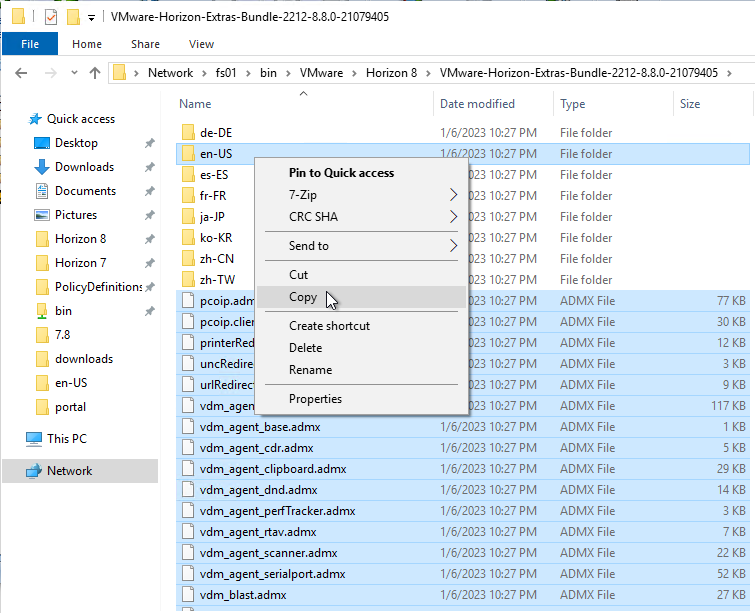
Task: Open the portal folder in sidebar
Action: 70,407
